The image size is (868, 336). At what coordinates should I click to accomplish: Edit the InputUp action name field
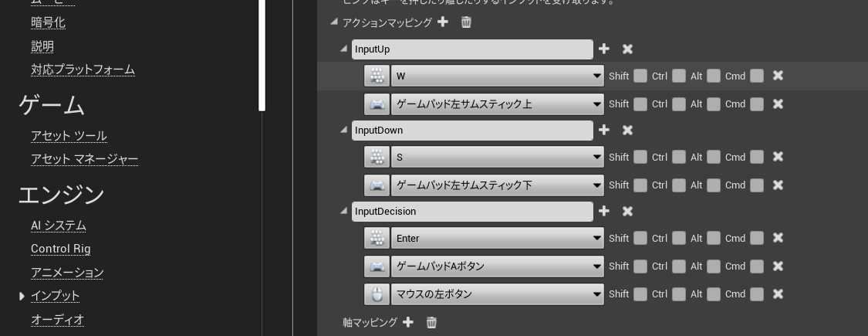pyautogui.click(x=472, y=49)
